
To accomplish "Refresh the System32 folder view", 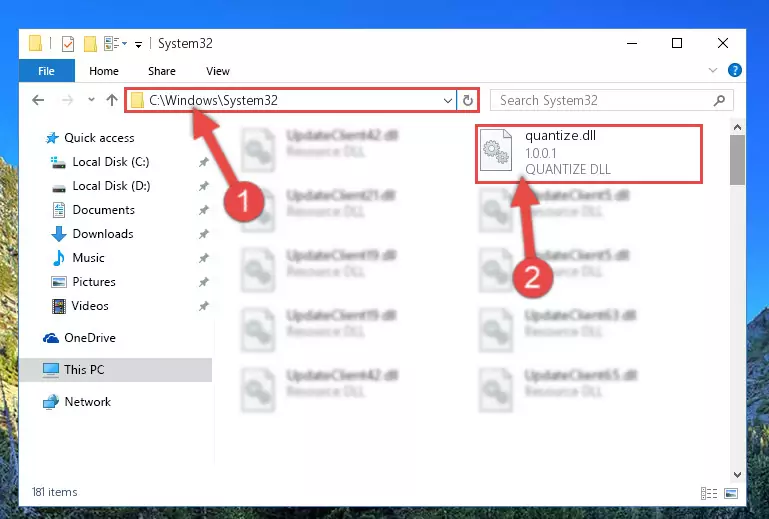I will point(467,101).
